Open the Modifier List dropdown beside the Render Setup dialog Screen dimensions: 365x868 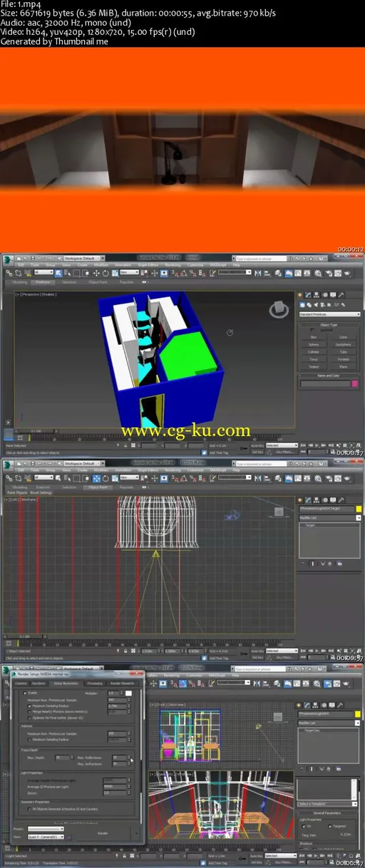[330, 721]
